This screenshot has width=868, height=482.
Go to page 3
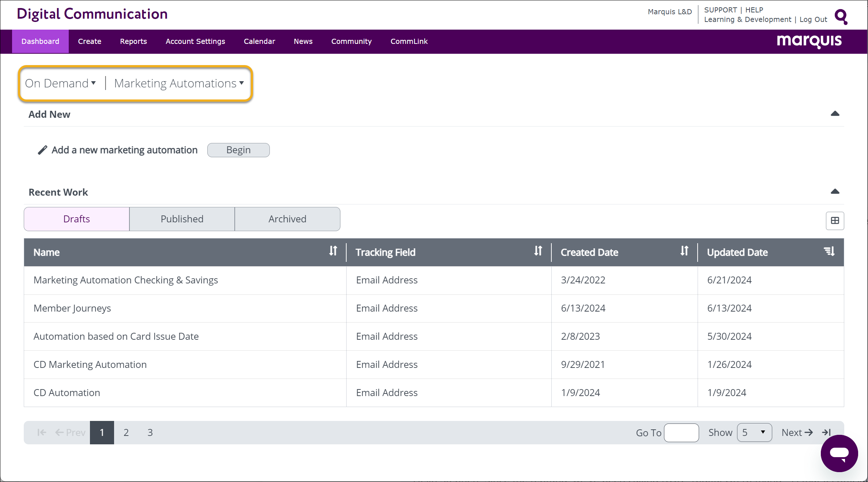click(x=150, y=433)
